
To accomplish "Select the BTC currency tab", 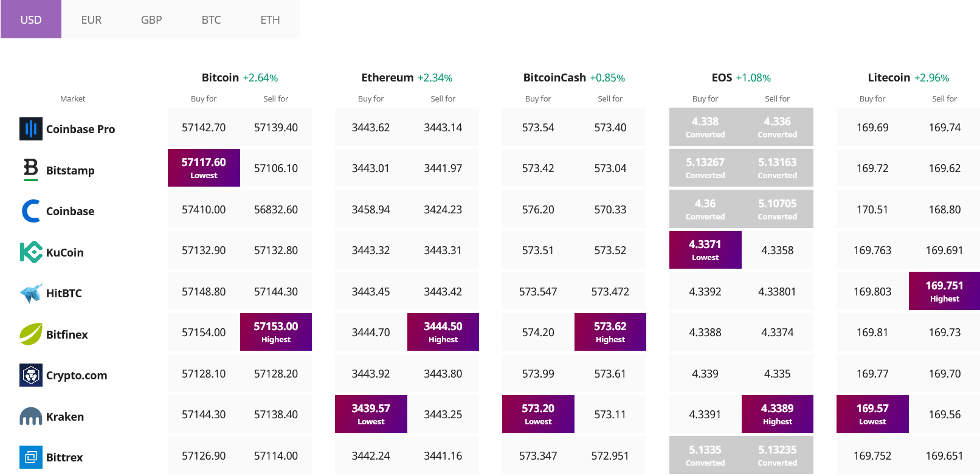I will pos(211,19).
